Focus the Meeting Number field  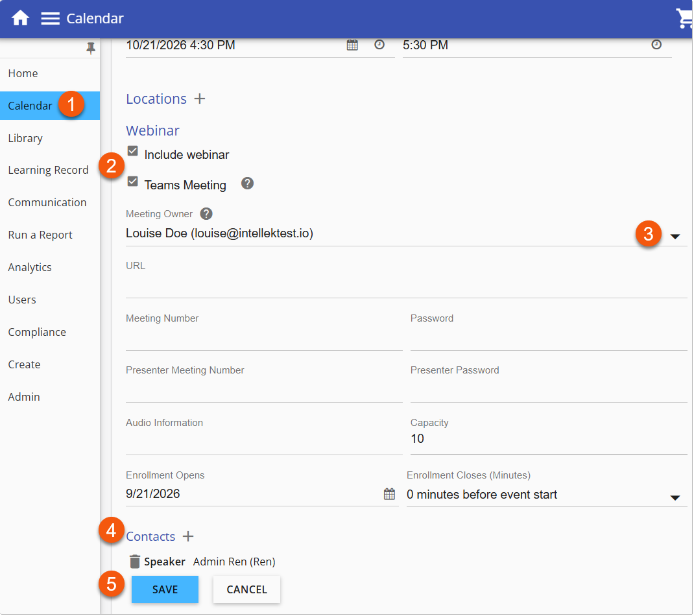[264, 338]
